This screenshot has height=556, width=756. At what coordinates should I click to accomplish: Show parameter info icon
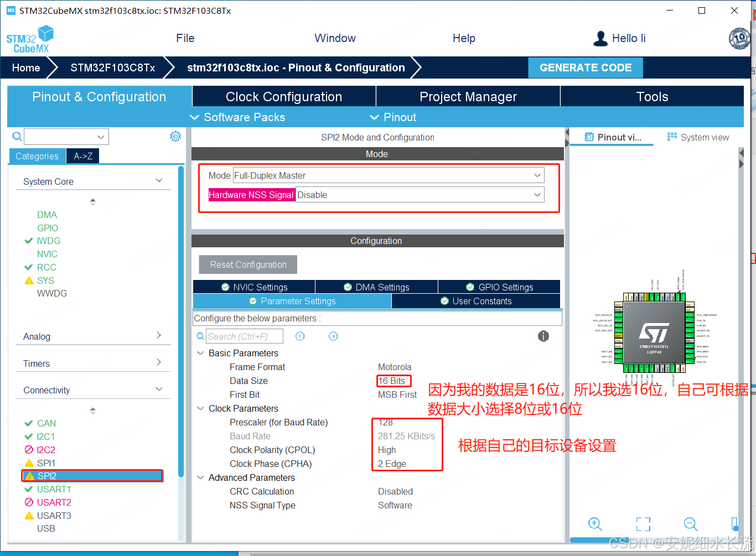543,336
